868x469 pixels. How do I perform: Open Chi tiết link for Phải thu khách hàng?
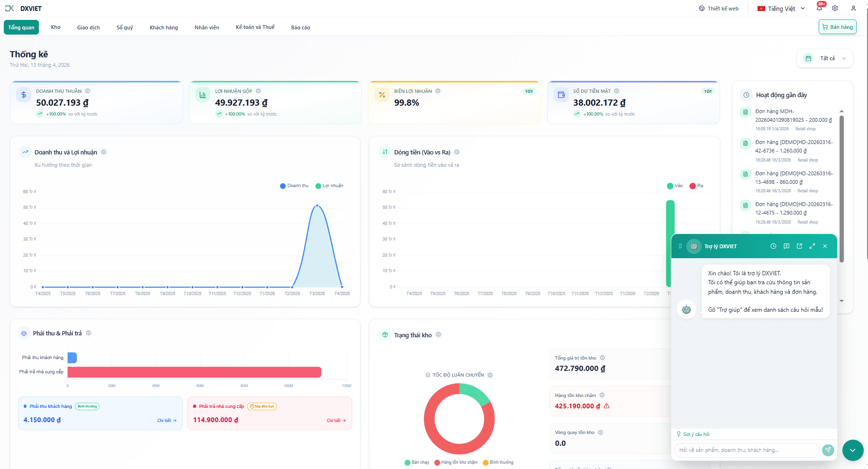click(x=167, y=421)
